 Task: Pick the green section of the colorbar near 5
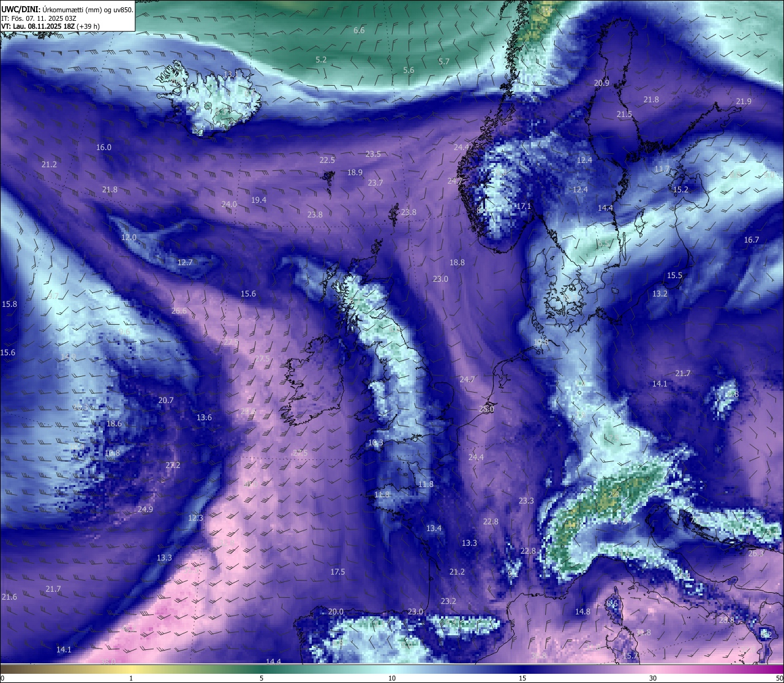tap(262, 669)
